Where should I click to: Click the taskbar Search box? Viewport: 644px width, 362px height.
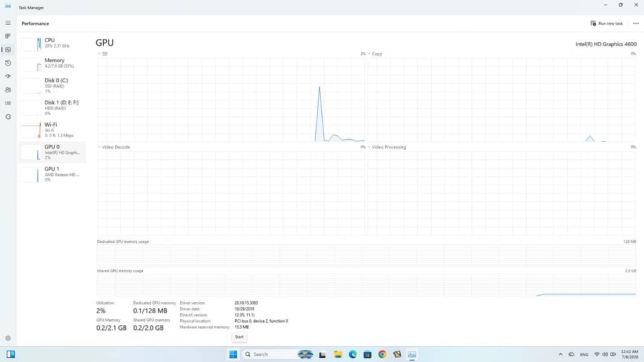tap(278, 354)
